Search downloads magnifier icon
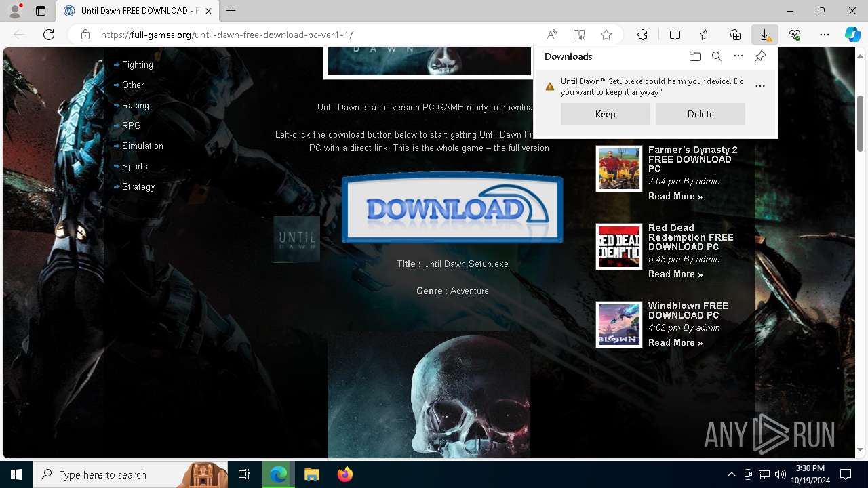The height and width of the screenshot is (488, 868). 716,56
